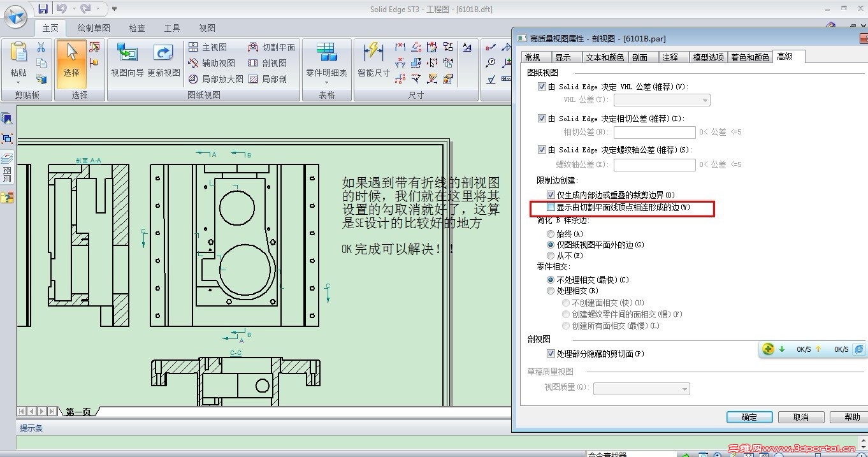This screenshot has width=868, height=457.
Task: Click the Internet Explorer icon in speed widget
Action: (859, 349)
